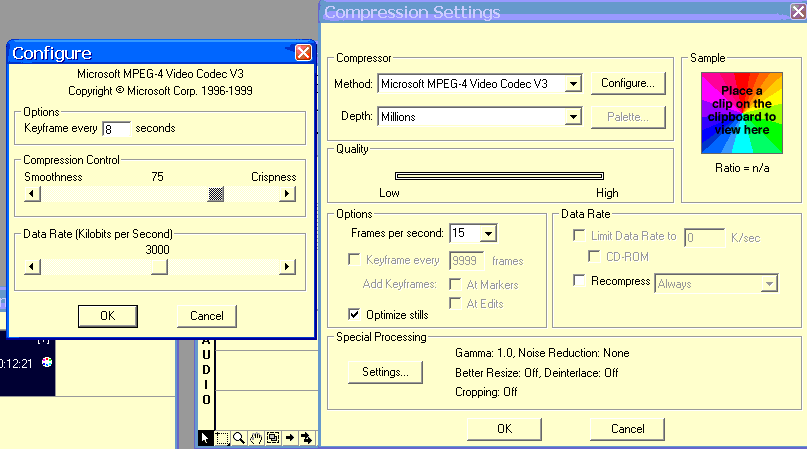Toggle the At Markers checkbox
807x449 pixels.
tap(455, 284)
